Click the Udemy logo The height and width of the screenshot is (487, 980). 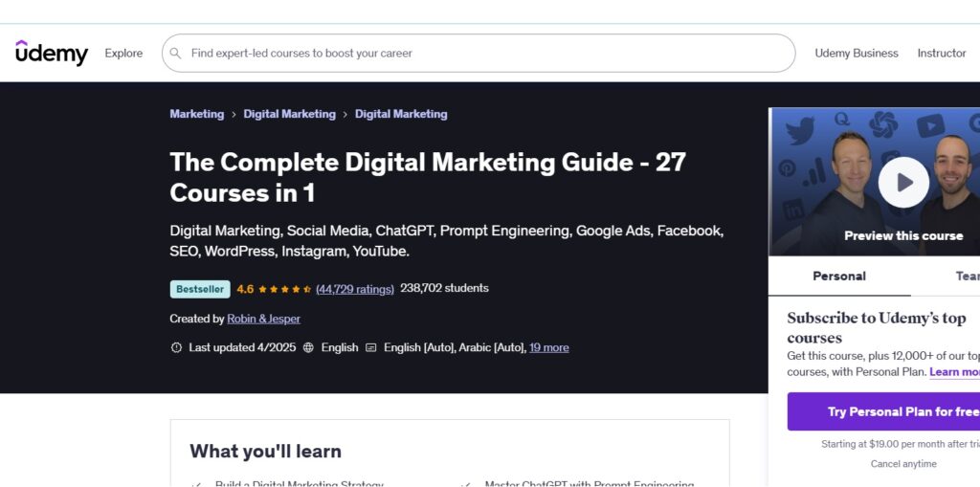point(52,53)
